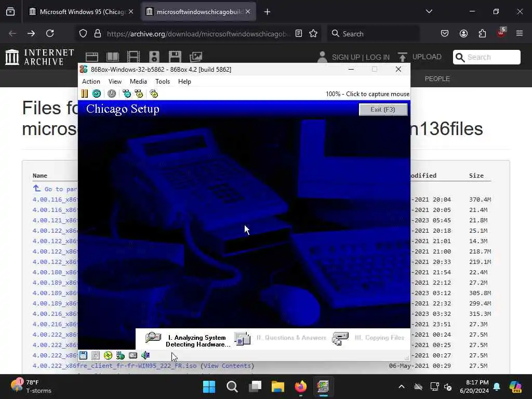Open the taskbar weather widget
The image size is (532, 399).
31,387
